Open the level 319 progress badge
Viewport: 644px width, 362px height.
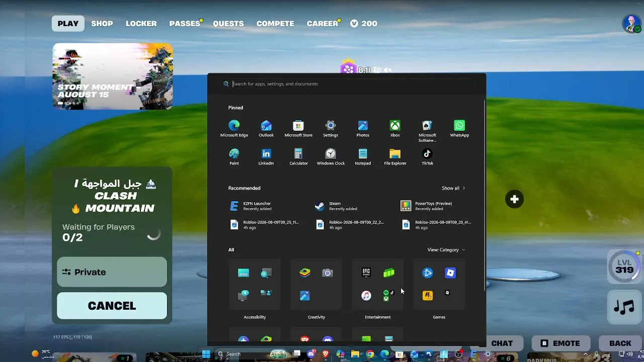624,267
